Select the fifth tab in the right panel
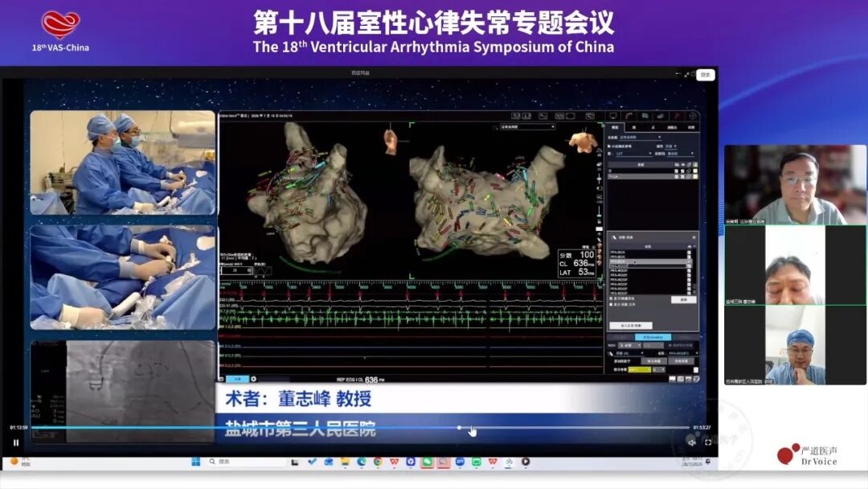The width and height of the screenshot is (868, 489). click(x=691, y=127)
